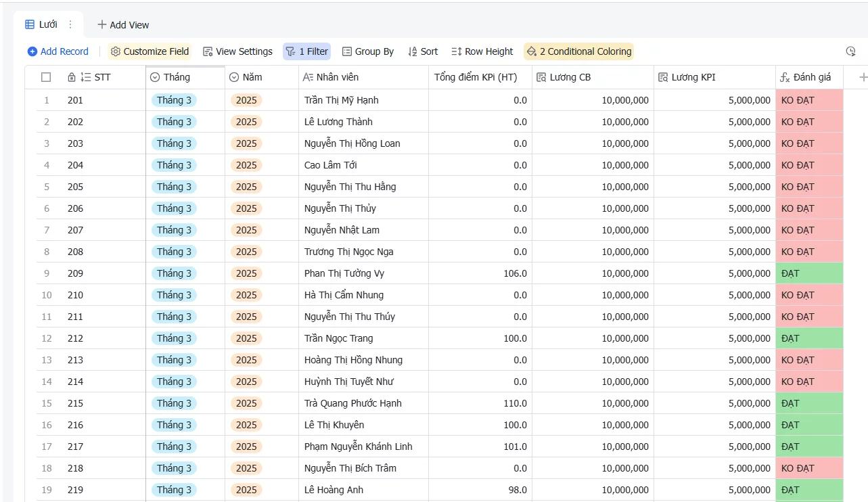The width and height of the screenshot is (868, 502).
Task: Open Group By options
Action: coord(368,51)
